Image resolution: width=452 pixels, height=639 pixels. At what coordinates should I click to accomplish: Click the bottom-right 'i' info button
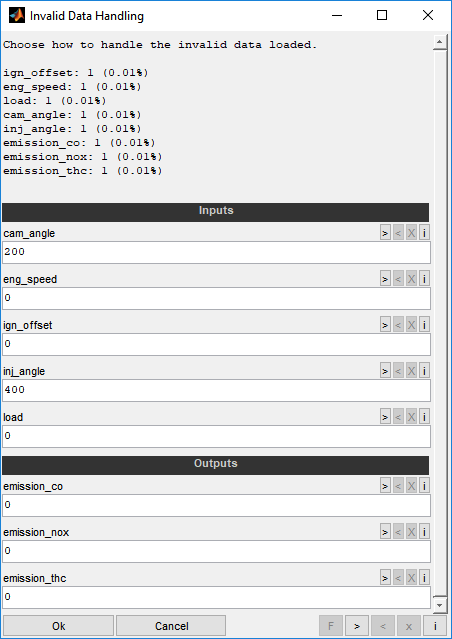(435, 626)
